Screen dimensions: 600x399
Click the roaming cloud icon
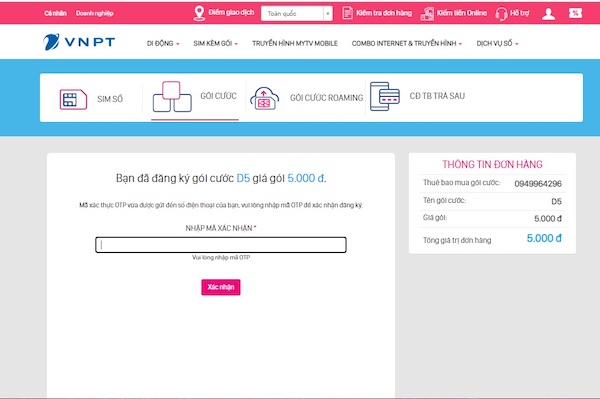click(264, 98)
